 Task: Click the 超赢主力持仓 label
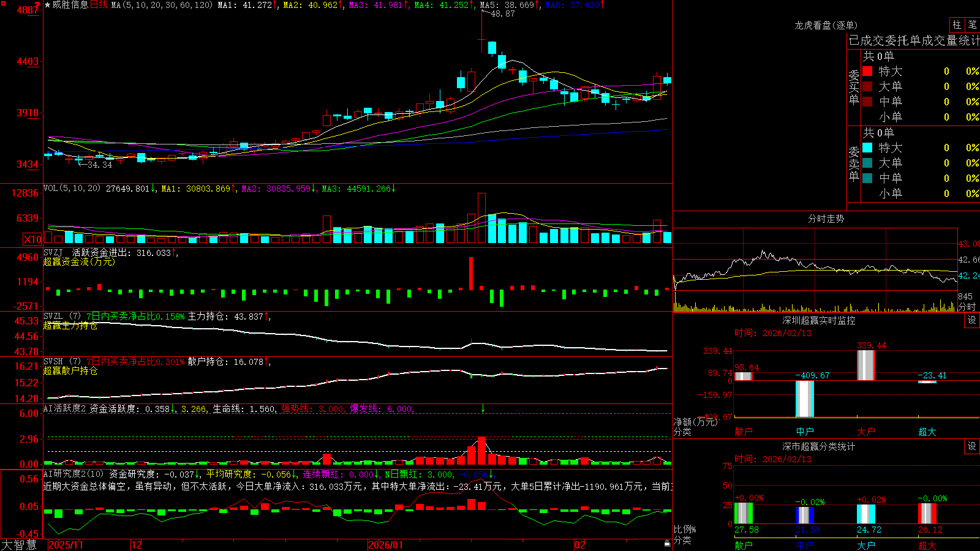click(x=70, y=326)
